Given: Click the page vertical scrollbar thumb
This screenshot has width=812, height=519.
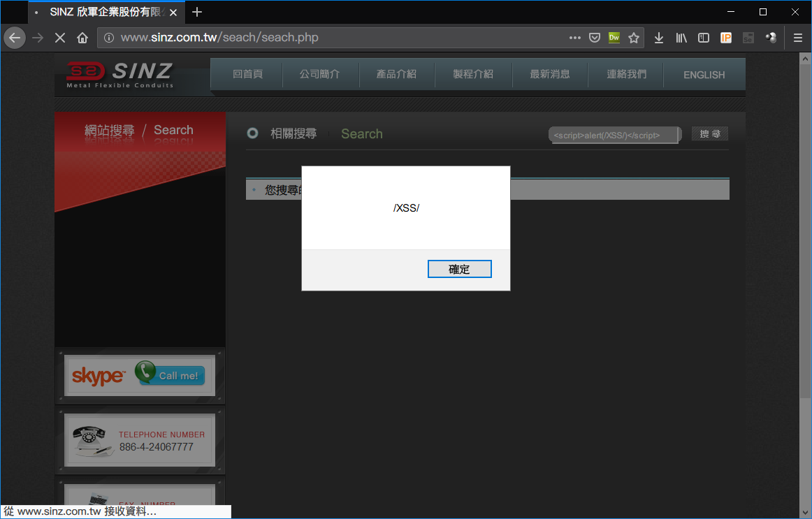Looking at the screenshot, I should (x=805, y=231).
